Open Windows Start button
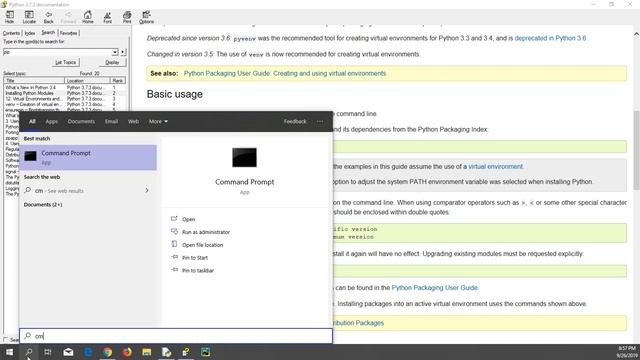 [x=9, y=352]
